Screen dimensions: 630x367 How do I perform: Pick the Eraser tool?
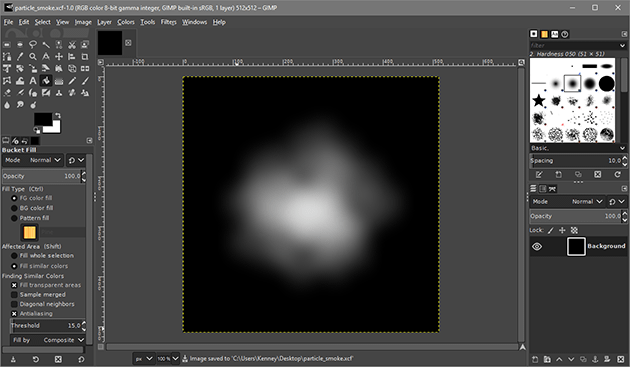(7, 93)
